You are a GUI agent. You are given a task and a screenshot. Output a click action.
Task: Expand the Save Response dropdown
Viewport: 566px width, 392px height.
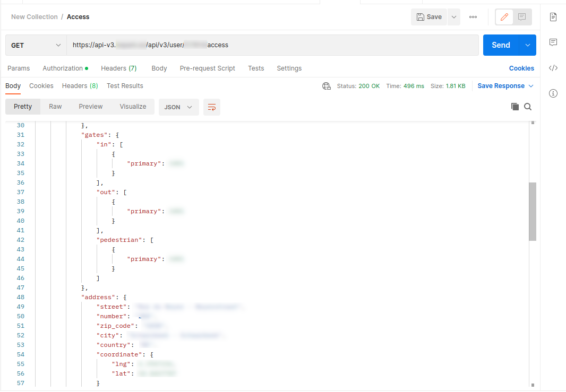pos(505,86)
